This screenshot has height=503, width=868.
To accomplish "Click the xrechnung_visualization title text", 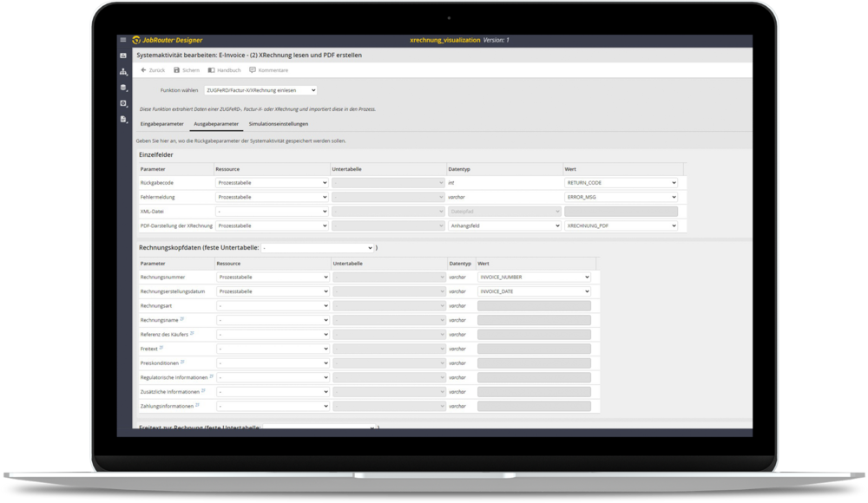I will click(445, 40).
